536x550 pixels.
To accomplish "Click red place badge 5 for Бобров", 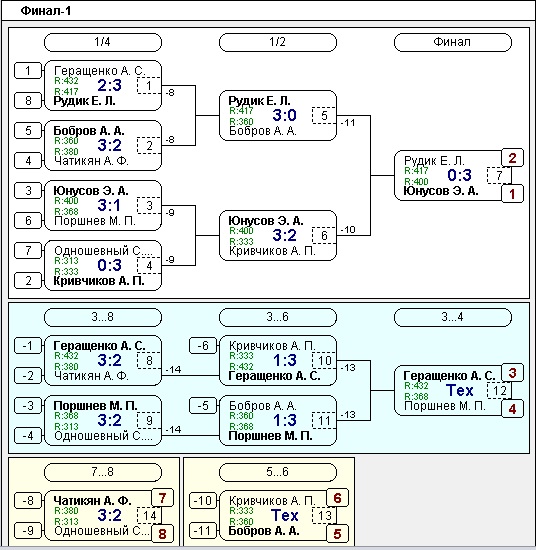I will pyautogui.click(x=337, y=534).
